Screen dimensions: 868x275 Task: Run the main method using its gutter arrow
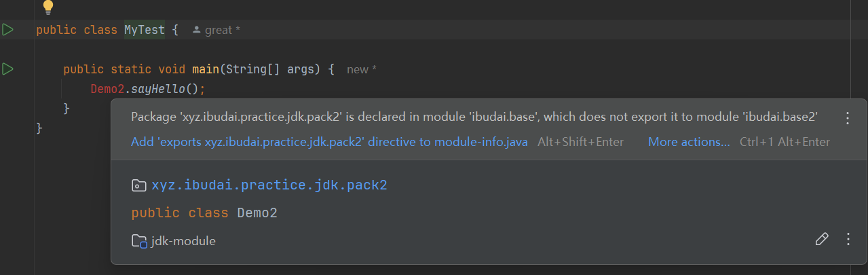8,69
